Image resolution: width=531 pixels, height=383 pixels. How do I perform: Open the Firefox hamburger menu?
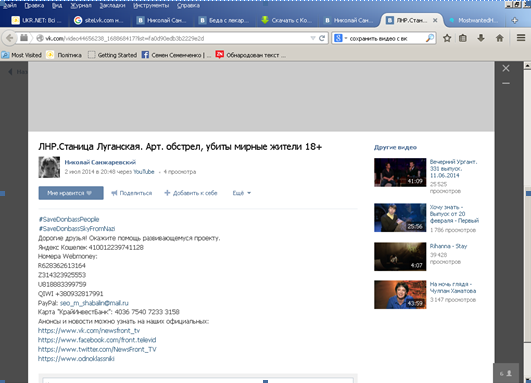tap(521, 38)
